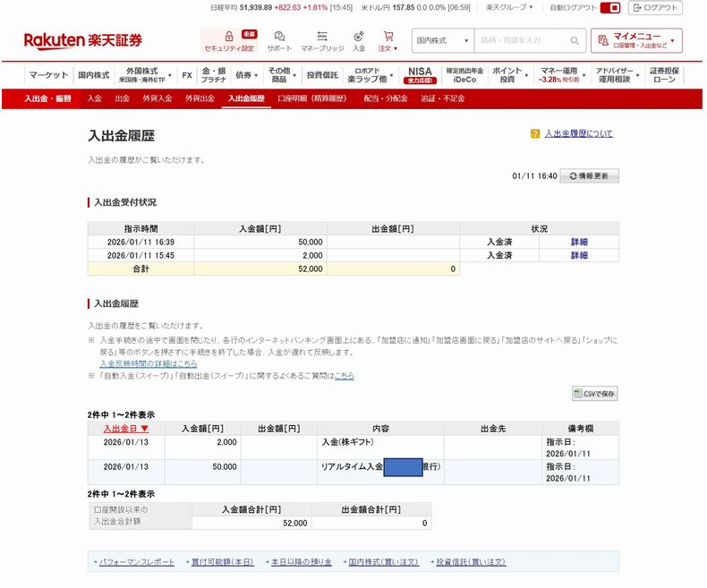Switch to the 配当・分配金 tab

(x=386, y=98)
